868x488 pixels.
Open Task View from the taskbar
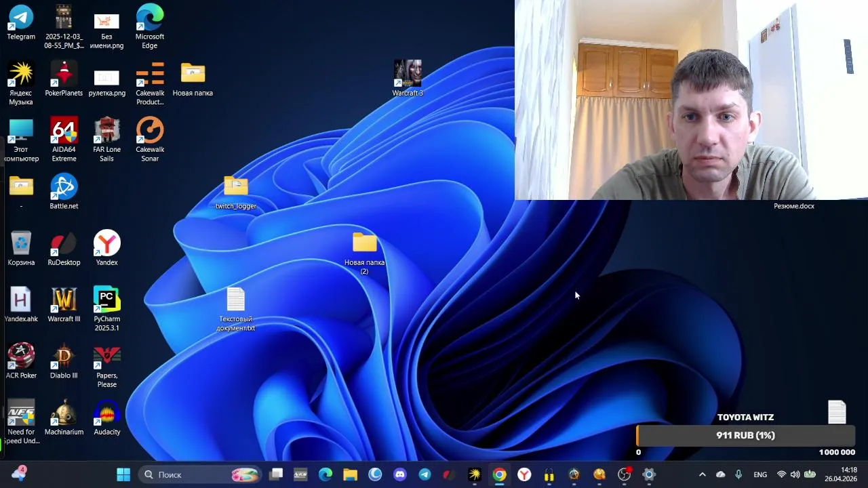(276, 474)
